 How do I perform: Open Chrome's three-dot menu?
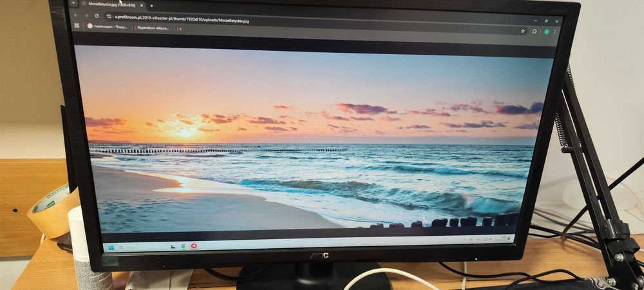click(x=555, y=32)
